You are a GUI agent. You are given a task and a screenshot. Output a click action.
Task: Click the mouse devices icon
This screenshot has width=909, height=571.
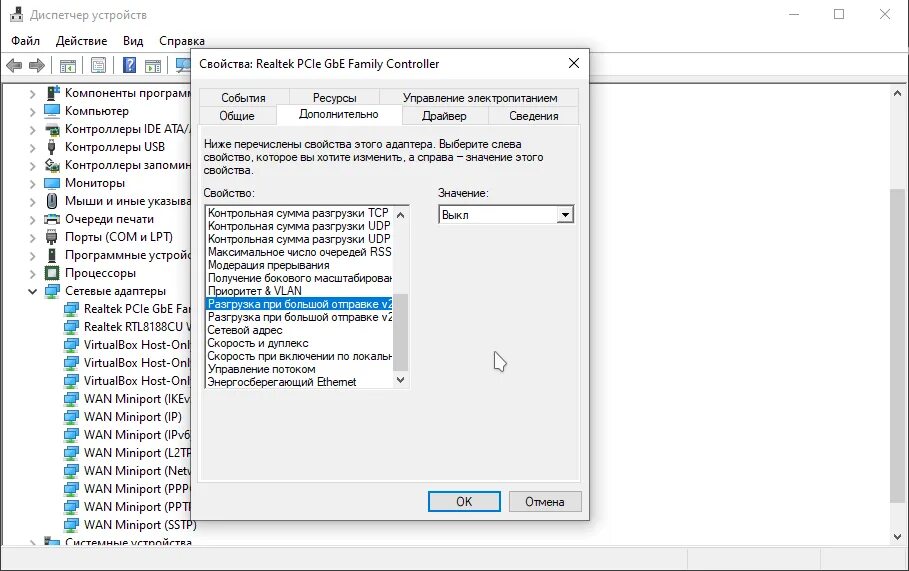52,201
